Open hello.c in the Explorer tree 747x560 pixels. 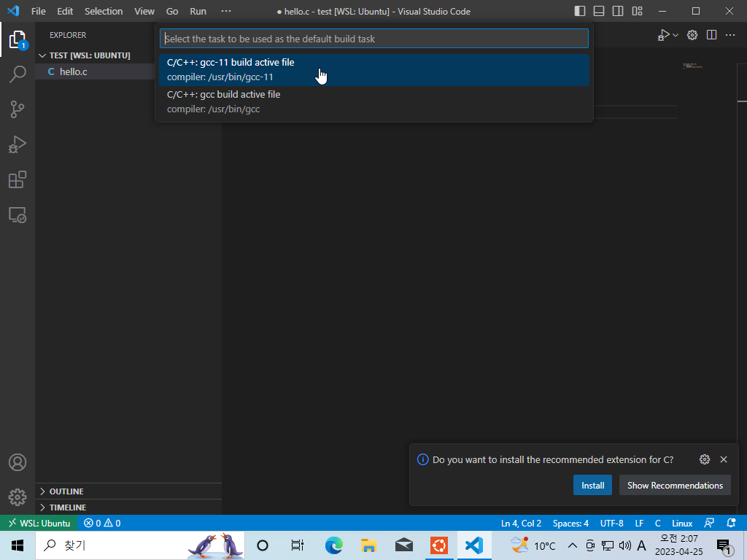coord(74,71)
